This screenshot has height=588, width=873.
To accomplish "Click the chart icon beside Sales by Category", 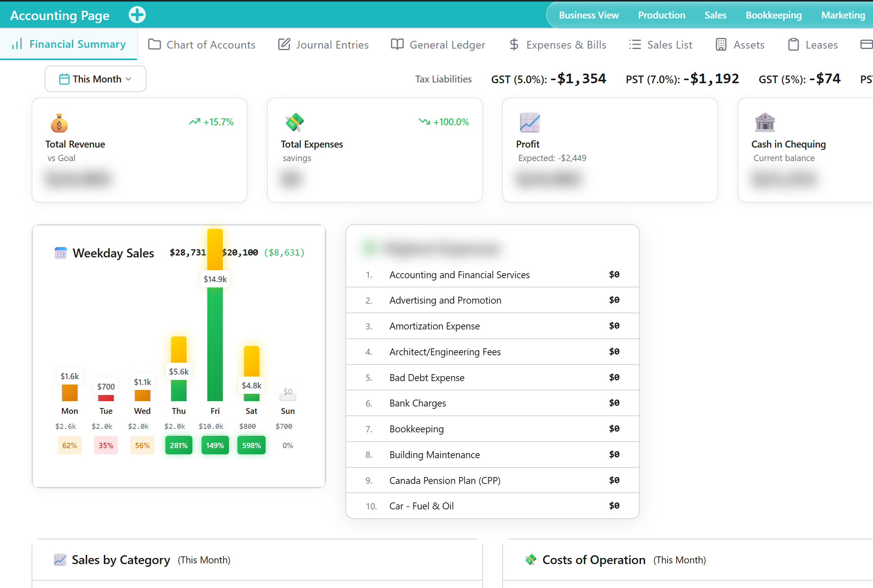I will pos(60,560).
